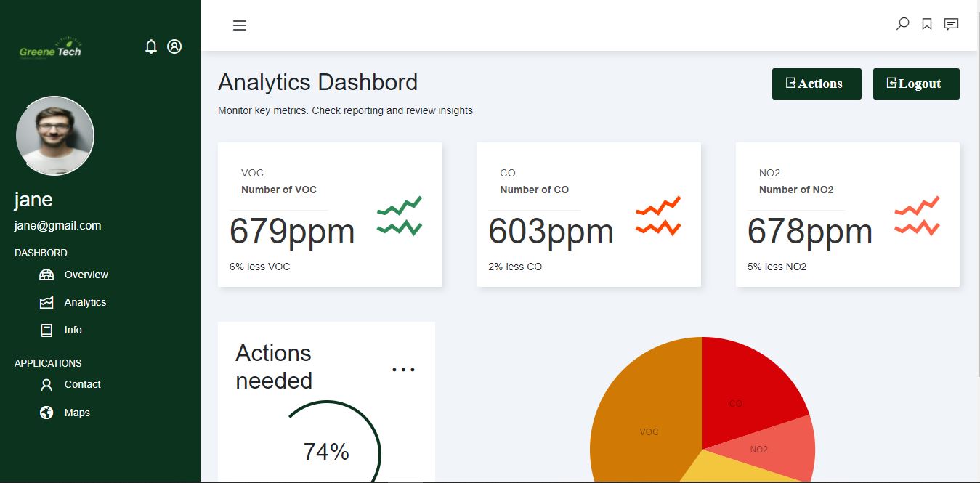This screenshot has width=980, height=483.
Task: Expand the Actions needed three-dot menu
Action: click(x=403, y=370)
